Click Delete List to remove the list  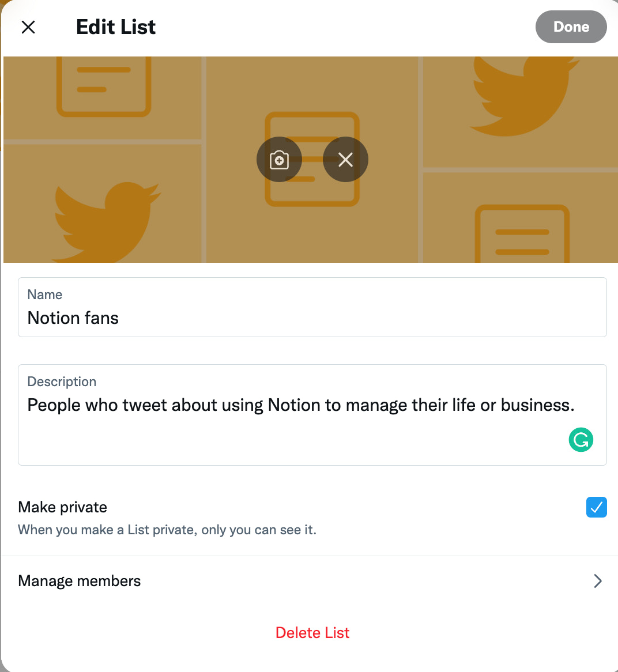click(x=312, y=632)
